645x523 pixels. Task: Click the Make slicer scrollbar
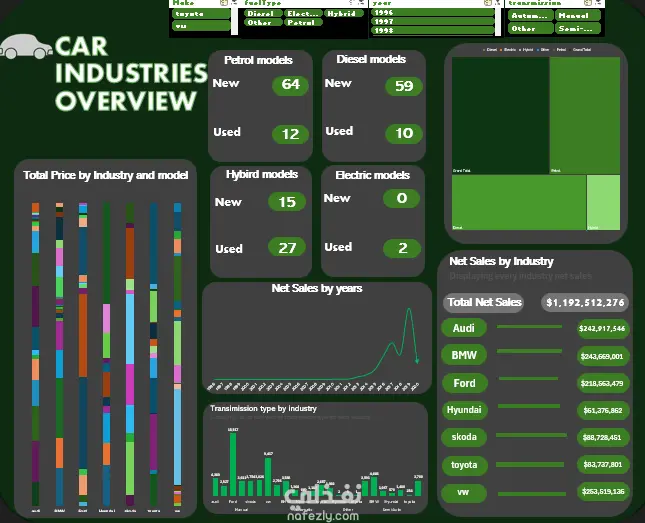pyautogui.click(x=234, y=21)
